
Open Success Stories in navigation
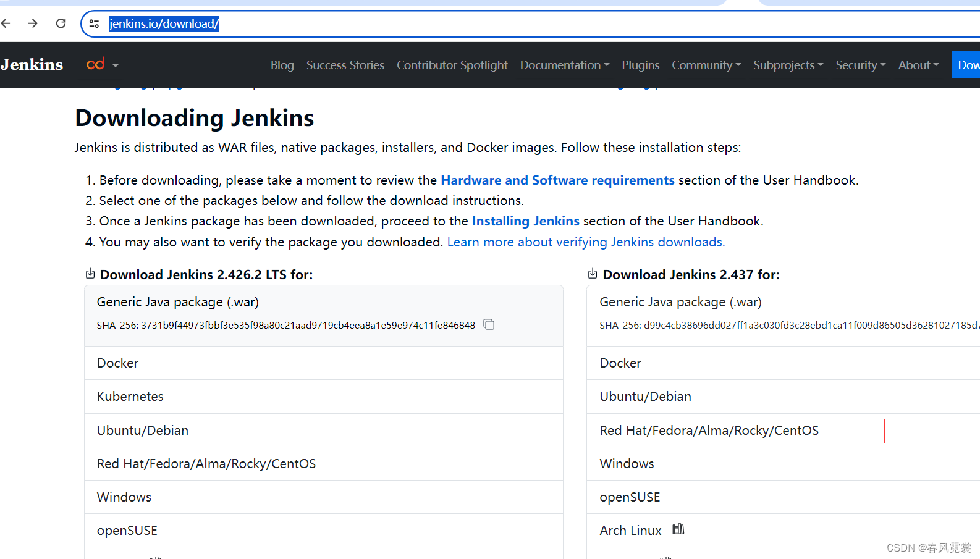[x=345, y=65]
